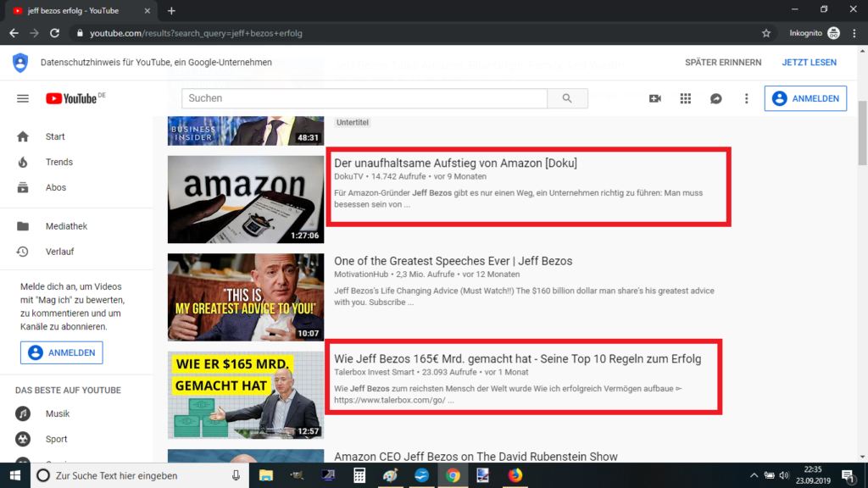Click the Musik icon in sidebar
The image size is (868, 488).
coord(23,413)
